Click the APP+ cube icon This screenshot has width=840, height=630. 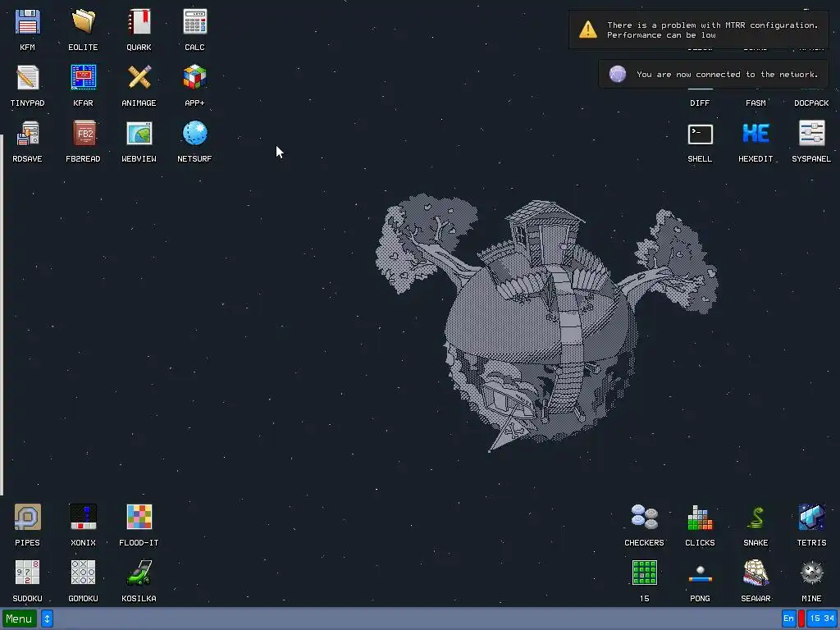coord(194,78)
